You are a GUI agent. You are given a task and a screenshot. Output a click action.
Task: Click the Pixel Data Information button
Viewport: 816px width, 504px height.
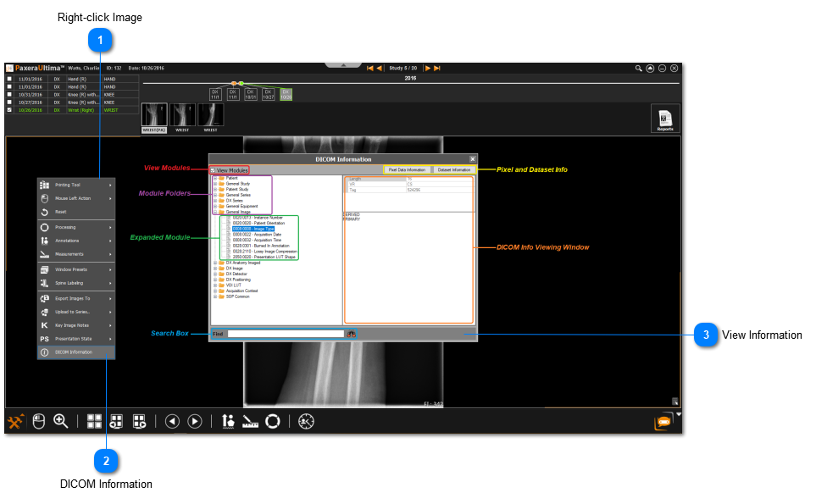coord(407,170)
